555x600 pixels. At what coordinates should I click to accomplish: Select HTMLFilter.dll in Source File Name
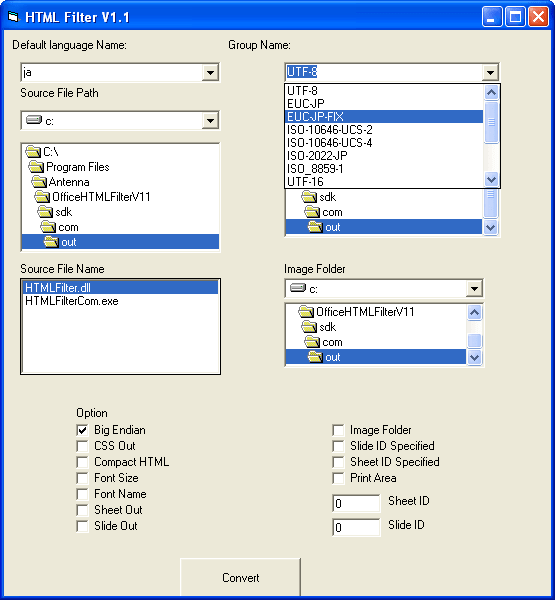120,287
